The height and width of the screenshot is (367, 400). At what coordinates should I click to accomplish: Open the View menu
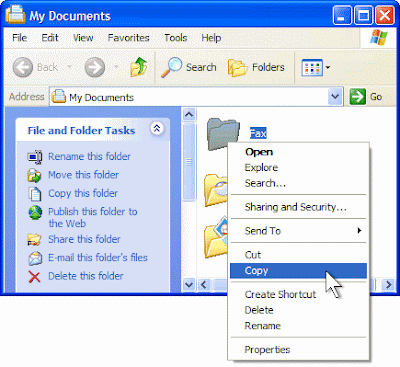pos(83,38)
